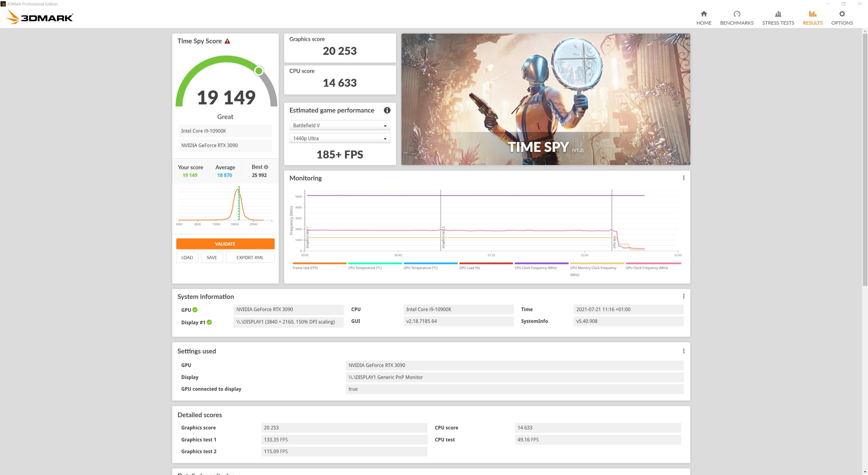Click the EXPORT XML button
Viewport: 868px width, 475px height.
tap(250, 258)
